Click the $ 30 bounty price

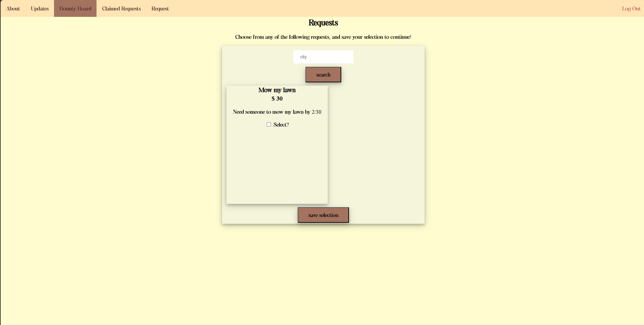click(277, 99)
